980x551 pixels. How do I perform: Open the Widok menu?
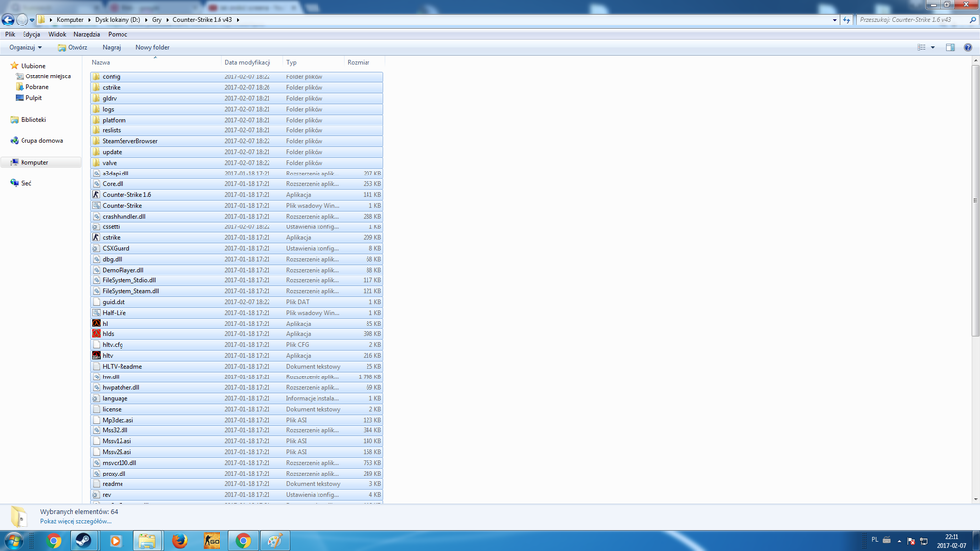[57, 34]
